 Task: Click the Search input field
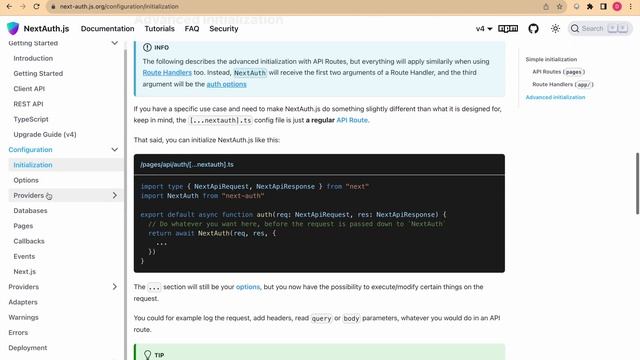pos(600,29)
